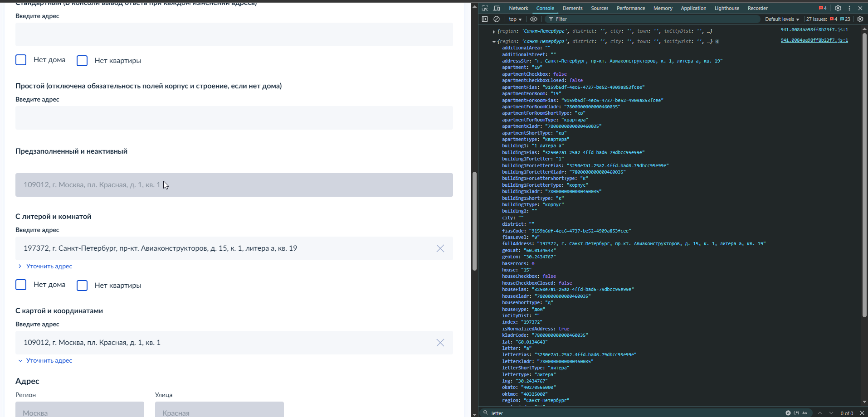868x417 pixels.
Task: Go to previous search result arrow
Action: coord(820,413)
